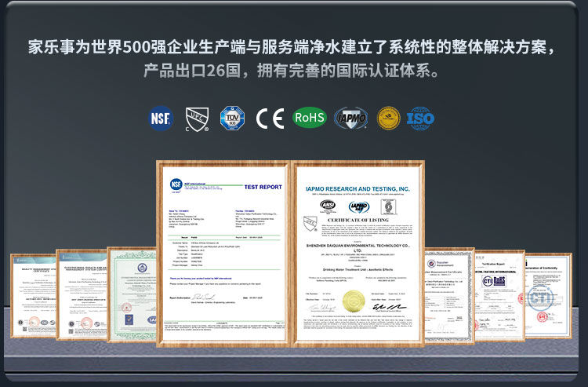Click the gold round certification seal icon

pyautogui.click(x=388, y=119)
